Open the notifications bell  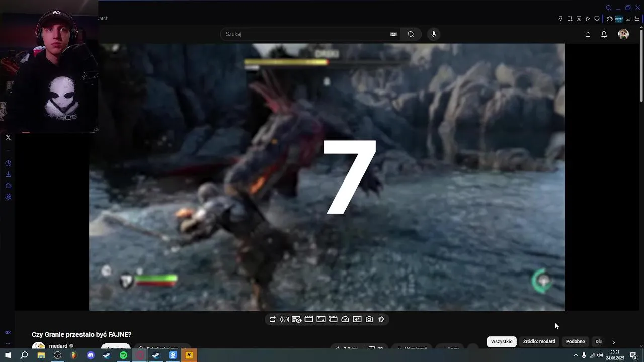pyautogui.click(x=604, y=34)
